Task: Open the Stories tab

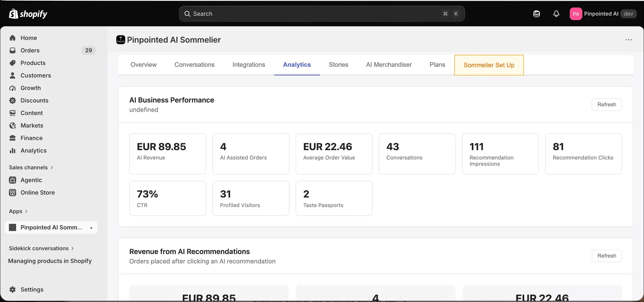Action: [x=338, y=65]
